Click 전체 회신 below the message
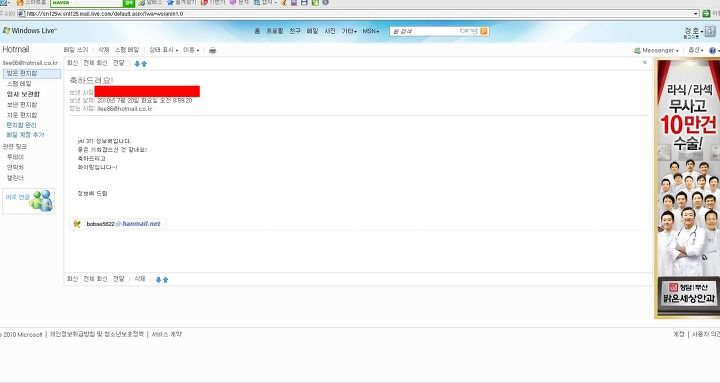Viewport: 720px width, 383px height. click(95, 279)
